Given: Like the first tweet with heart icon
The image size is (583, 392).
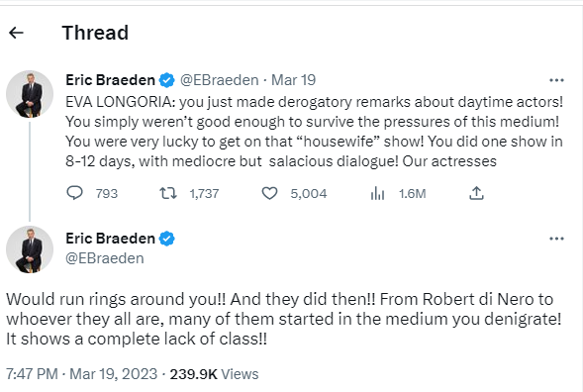Looking at the screenshot, I should [x=269, y=193].
